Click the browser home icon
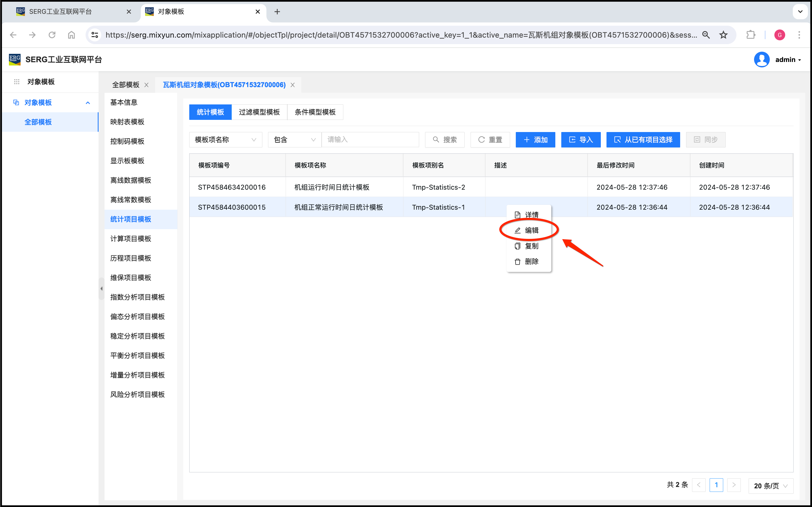This screenshot has height=507, width=812. click(71, 35)
